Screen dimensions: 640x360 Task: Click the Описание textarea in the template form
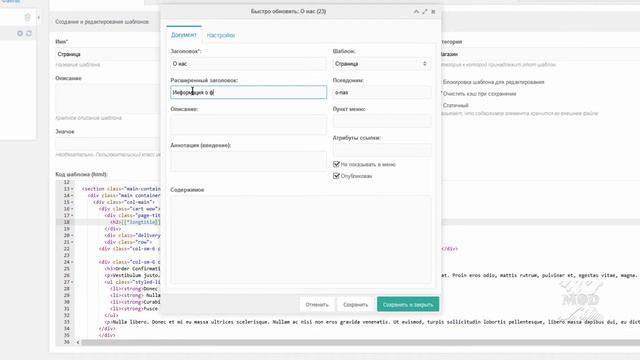click(108, 99)
